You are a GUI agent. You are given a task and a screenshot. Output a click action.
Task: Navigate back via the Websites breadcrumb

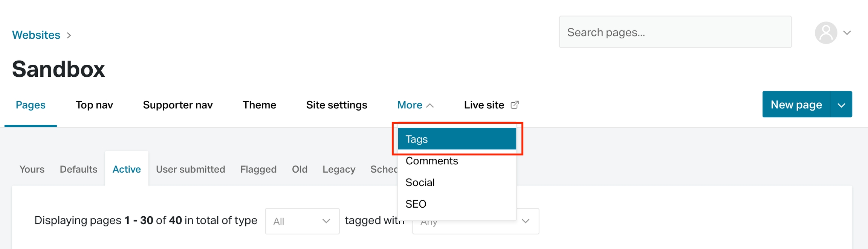click(36, 35)
